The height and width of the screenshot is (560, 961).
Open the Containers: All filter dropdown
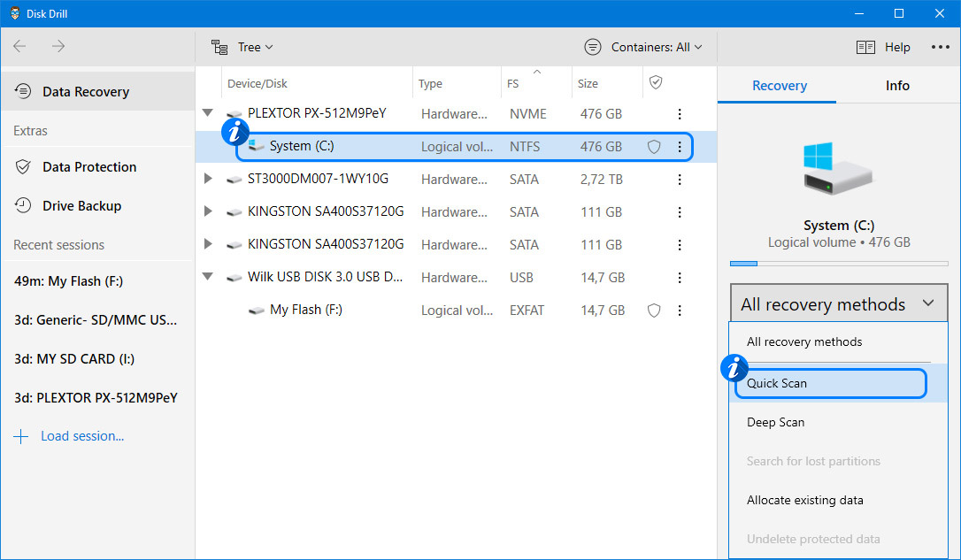[x=643, y=47]
